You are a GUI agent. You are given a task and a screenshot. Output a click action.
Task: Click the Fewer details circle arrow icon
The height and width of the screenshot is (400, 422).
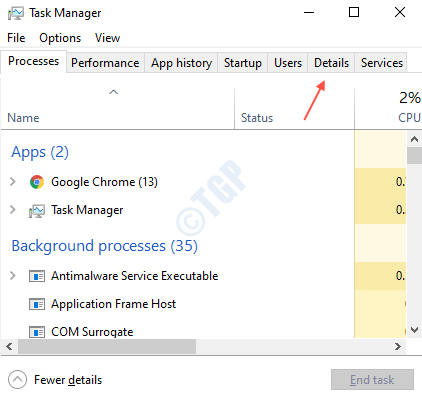coord(17,380)
